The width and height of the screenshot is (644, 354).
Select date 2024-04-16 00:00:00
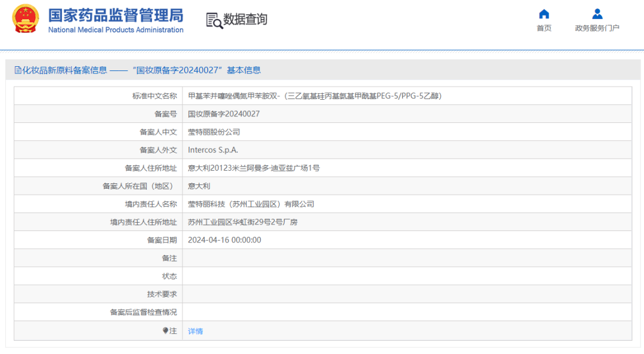pyautogui.click(x=225, y=240)
